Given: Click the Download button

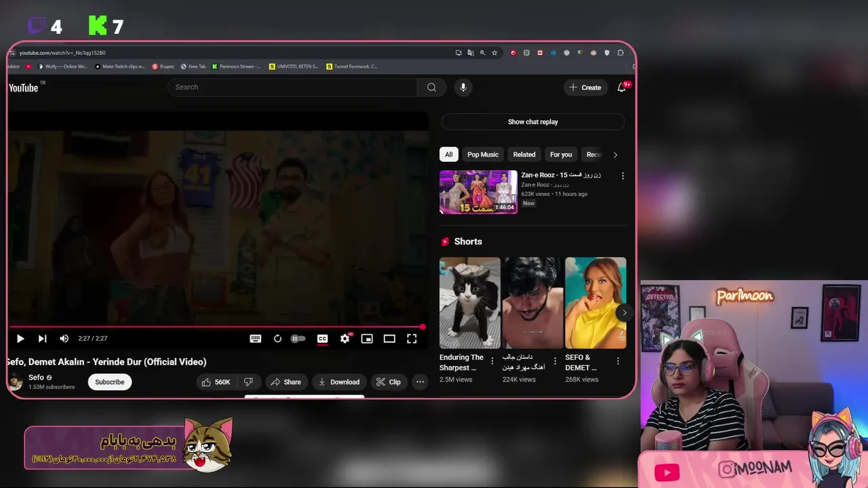Looking at the screenshot, I should [x=339, y=382].
